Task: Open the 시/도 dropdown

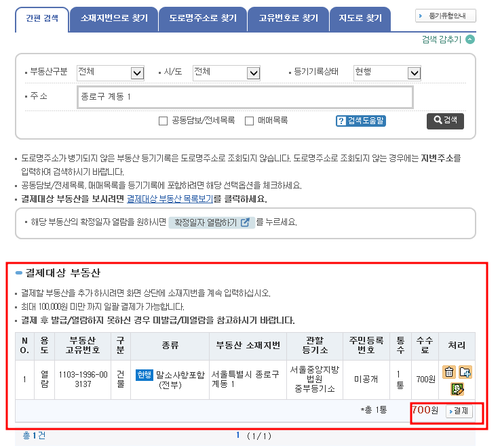Action: coord(227,73)
